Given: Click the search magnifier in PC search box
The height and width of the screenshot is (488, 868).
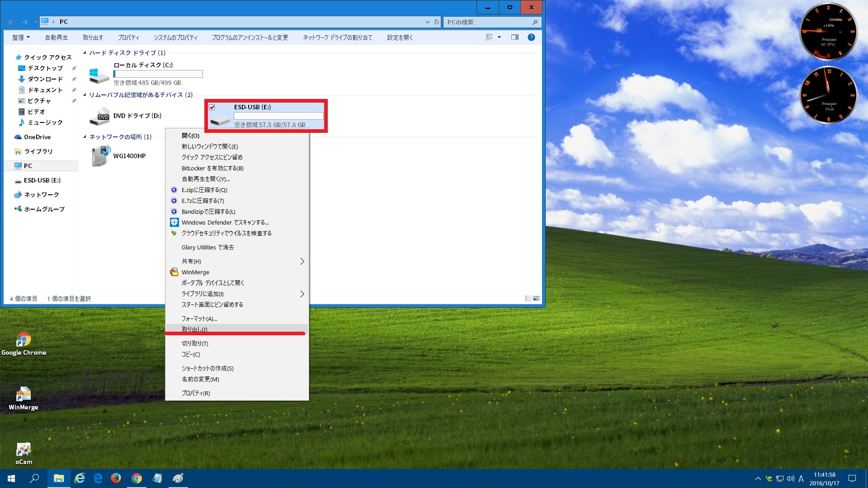Looking at the screenshot, I should coord(535,22).
